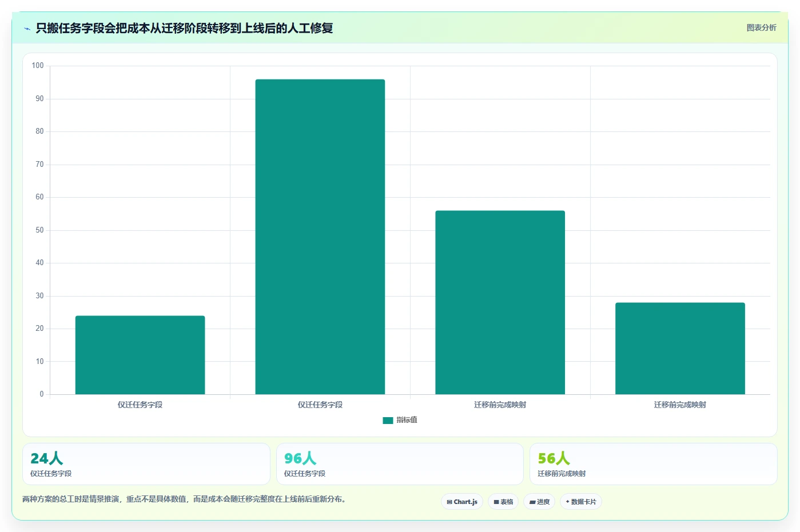Click the y-axis value 50
800x532 pixels.
[x=39, y=230]
